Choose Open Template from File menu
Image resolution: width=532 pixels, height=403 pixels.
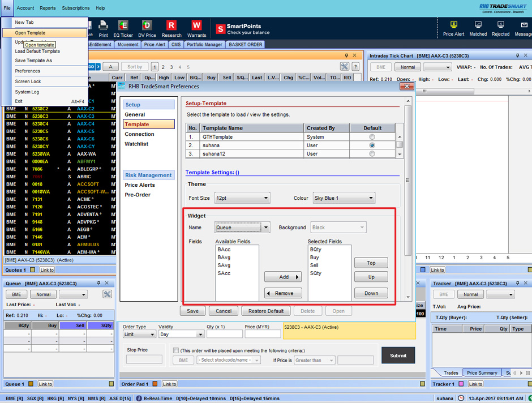(x=30, y=33)
